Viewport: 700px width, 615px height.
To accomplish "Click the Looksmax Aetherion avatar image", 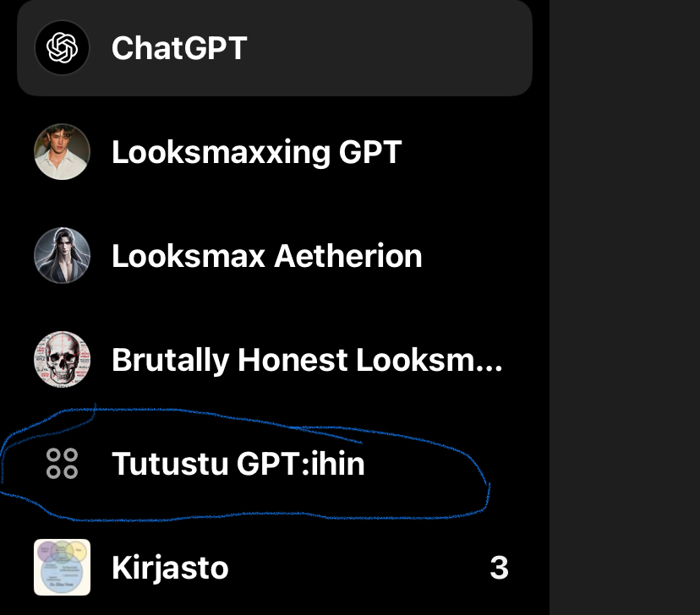I will coord(62,255).
